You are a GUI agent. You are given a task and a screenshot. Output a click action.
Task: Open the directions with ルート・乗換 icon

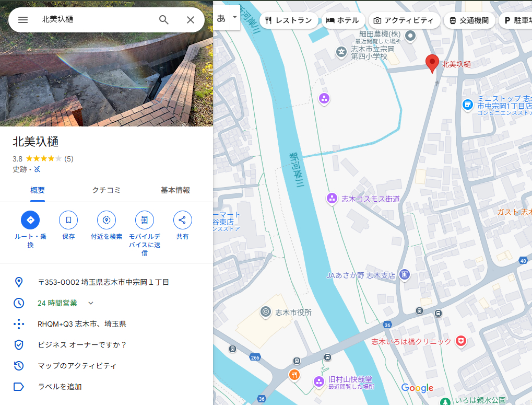[30, 220]
